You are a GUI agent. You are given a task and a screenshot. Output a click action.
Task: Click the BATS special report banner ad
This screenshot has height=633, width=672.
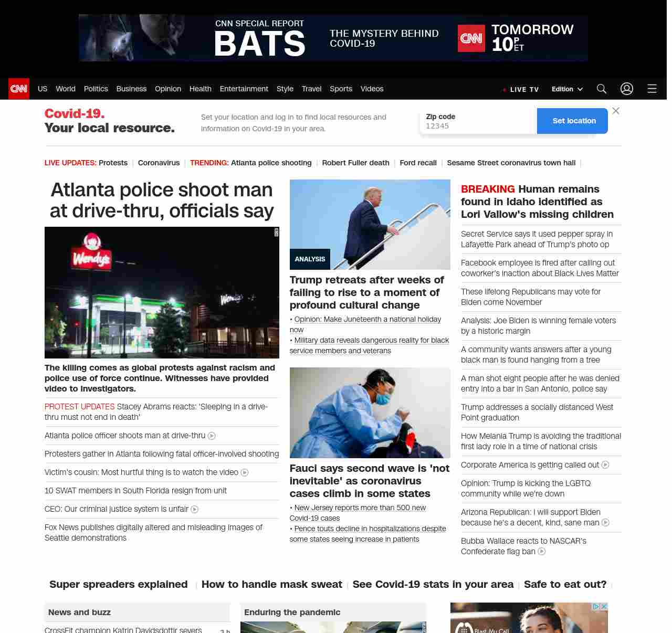click(333, 38)
